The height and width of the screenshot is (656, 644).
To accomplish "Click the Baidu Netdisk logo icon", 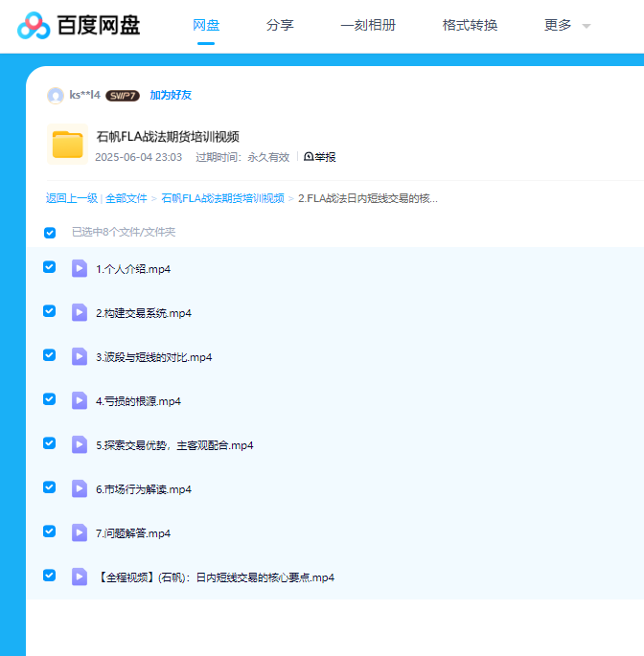I will click(34, 26).
